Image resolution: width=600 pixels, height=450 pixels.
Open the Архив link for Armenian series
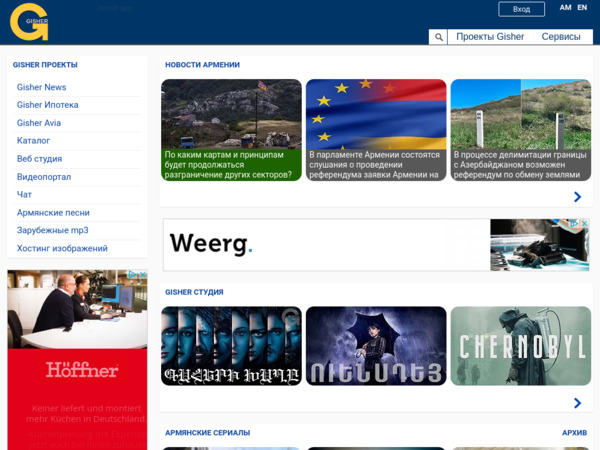pos(574,433)
